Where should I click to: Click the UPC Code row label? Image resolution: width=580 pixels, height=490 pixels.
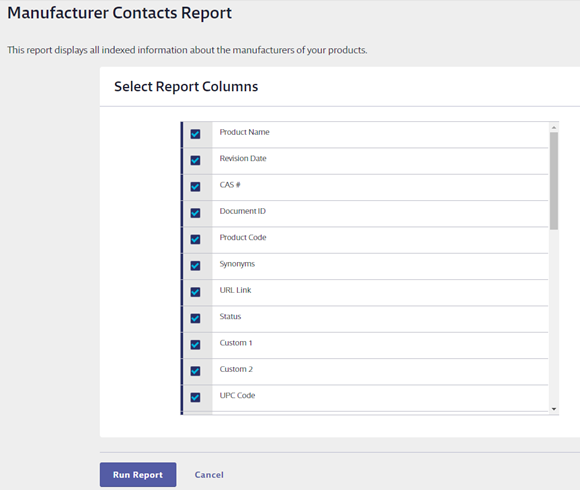pos(237,395)
